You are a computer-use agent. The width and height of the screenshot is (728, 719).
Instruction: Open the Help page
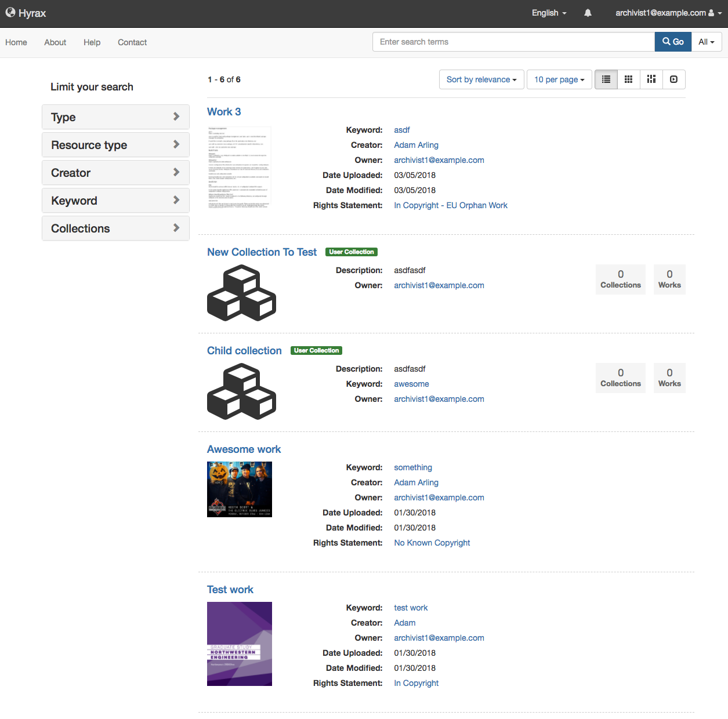click(x=92, y=42)
